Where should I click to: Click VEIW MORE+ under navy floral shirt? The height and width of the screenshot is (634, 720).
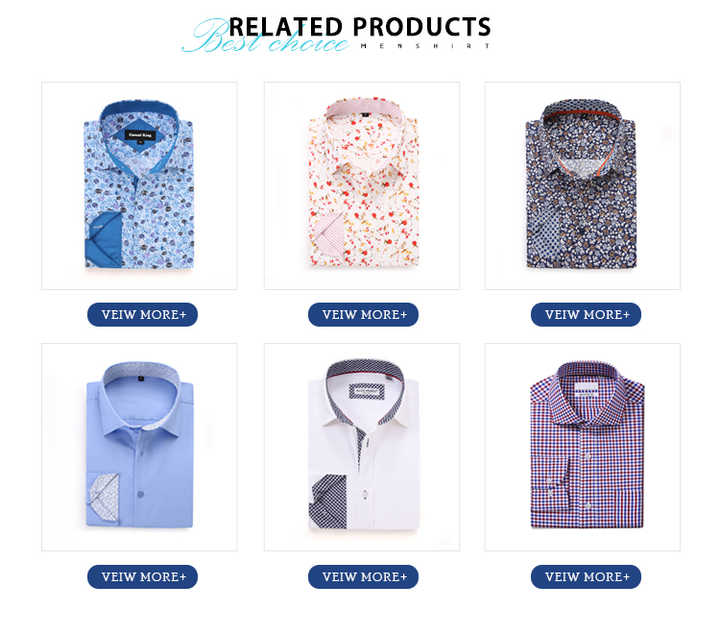coord(586,314)
